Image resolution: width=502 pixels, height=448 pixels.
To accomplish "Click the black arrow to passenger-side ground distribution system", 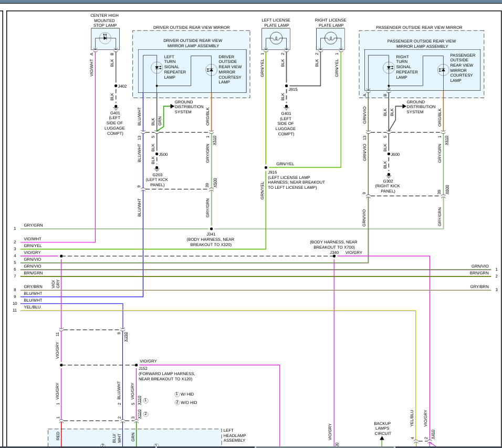I will coord(404,106).
